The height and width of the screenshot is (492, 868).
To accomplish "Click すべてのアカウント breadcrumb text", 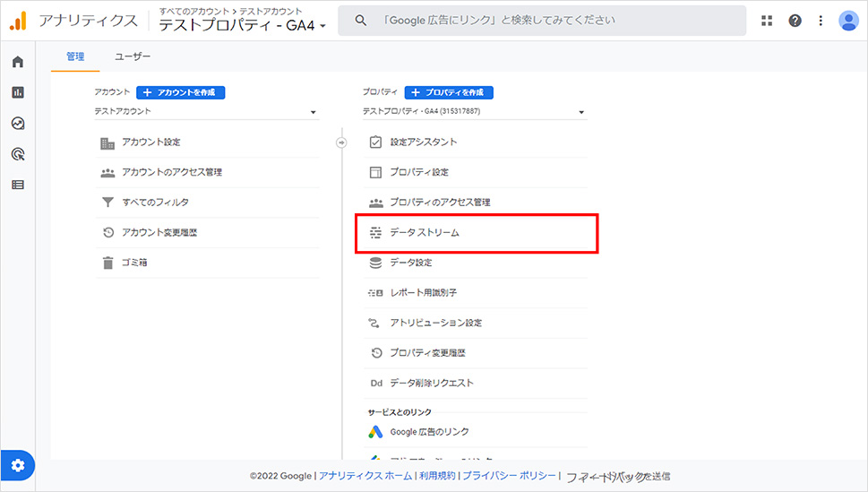I will point(193,11).
